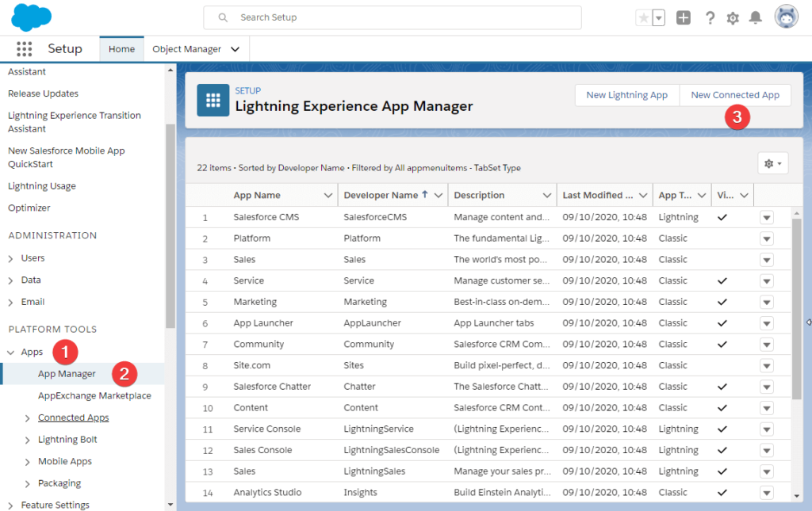
Task: Open the row actions menu for Marketing
Action: tap(767, 302)
